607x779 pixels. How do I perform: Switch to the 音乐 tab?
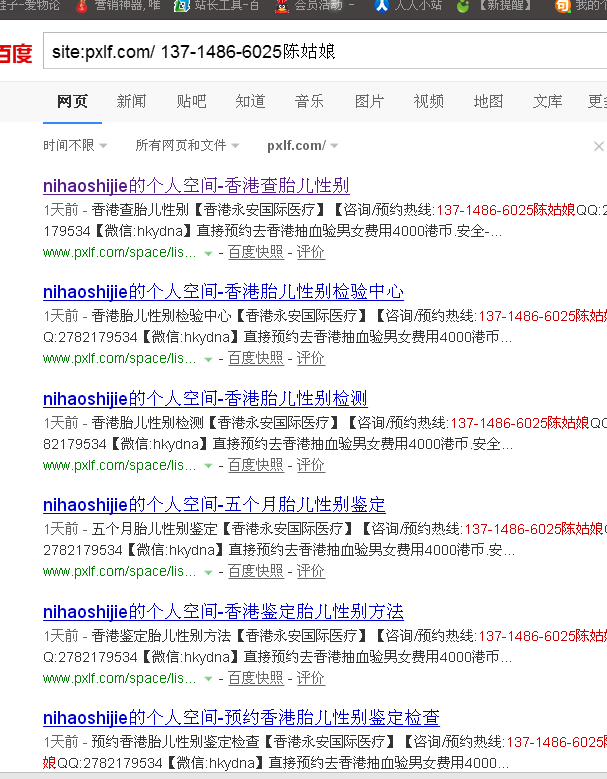pos(309,101)
